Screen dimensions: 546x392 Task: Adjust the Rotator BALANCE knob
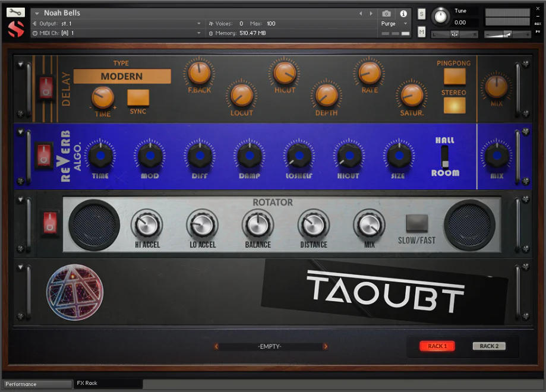point(258,225)
